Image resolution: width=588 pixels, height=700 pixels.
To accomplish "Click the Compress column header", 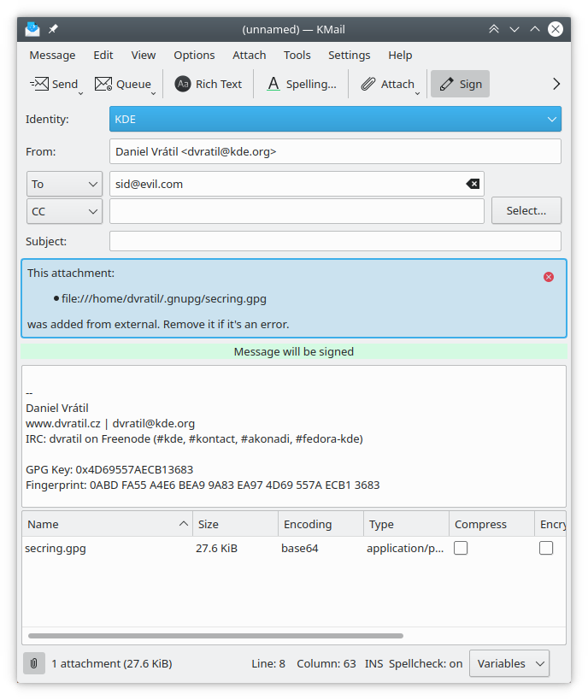I will [x=491, y=524].
